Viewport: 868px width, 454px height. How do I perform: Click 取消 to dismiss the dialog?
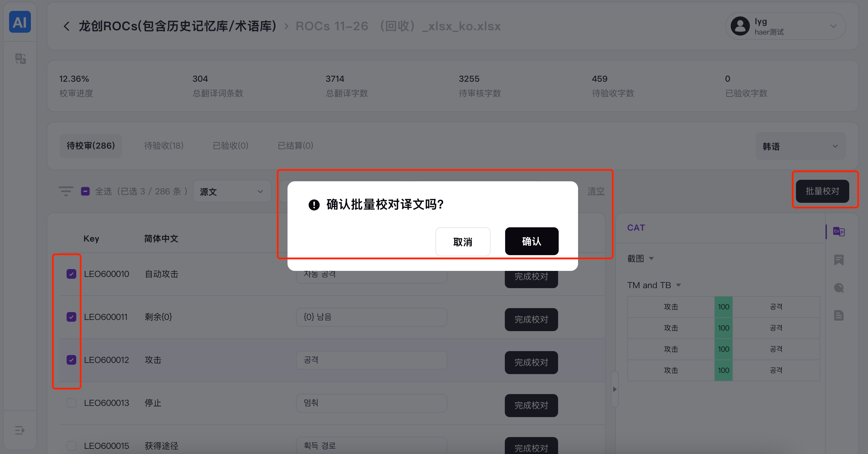[462, 242]
